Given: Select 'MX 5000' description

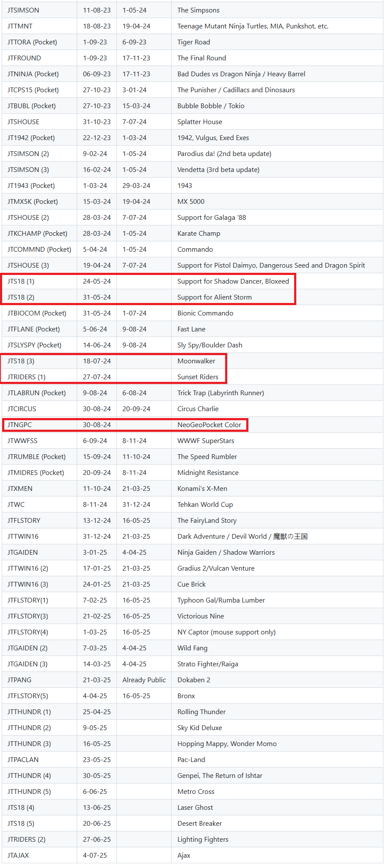Looking at the screenshot, I should [191, 202].
